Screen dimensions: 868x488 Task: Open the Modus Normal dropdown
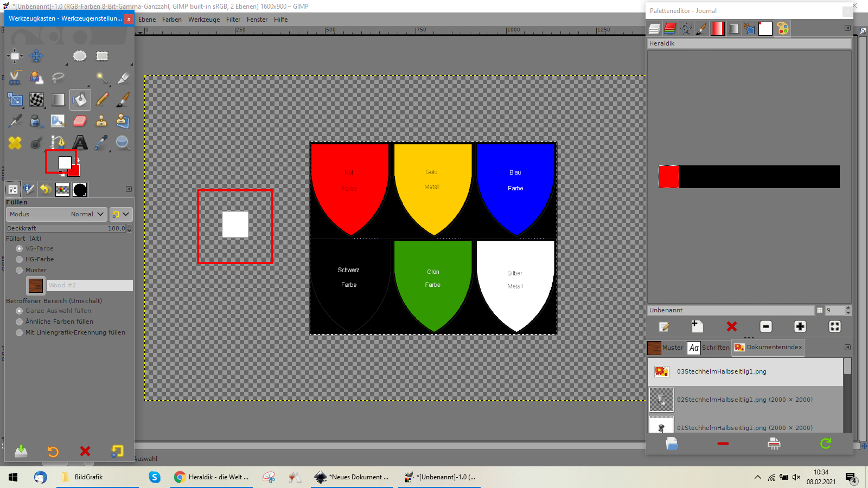point(56,214)
